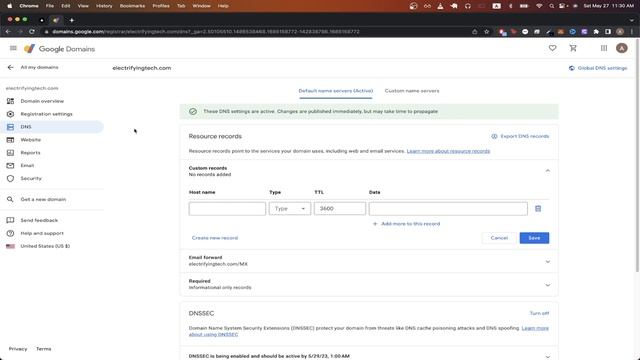Open Global DNS settings
The height and width of the screenshot is (360, 640).
[598, 68]
